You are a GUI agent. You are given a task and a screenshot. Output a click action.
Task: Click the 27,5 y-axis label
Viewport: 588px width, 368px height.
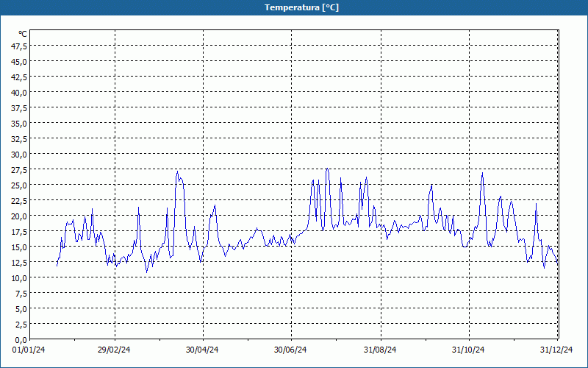pyautogui.click(x=20, y=170)
